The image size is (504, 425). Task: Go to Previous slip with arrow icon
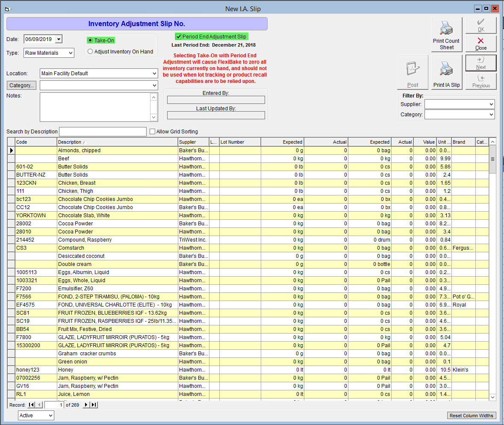(x=481, y=81)
